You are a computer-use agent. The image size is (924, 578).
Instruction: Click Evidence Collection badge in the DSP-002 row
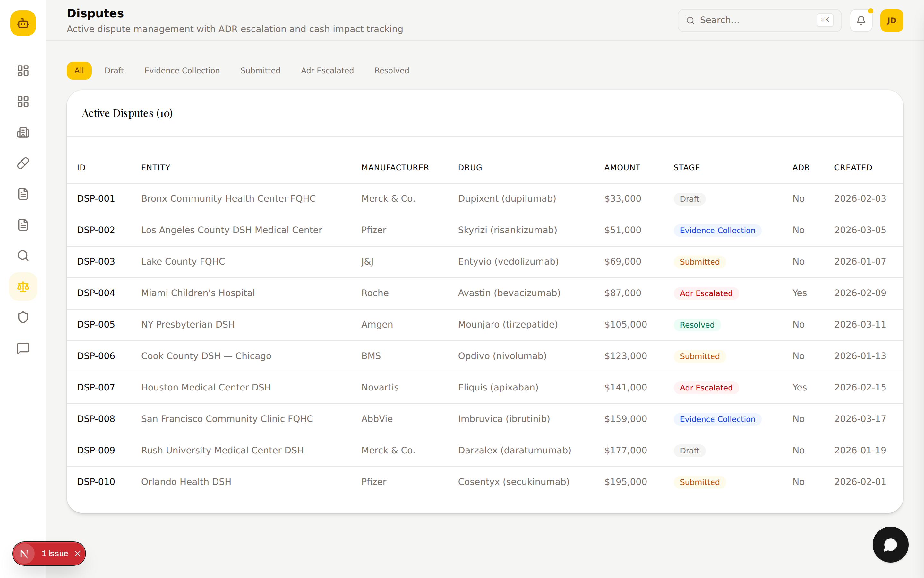click(717, 231)
